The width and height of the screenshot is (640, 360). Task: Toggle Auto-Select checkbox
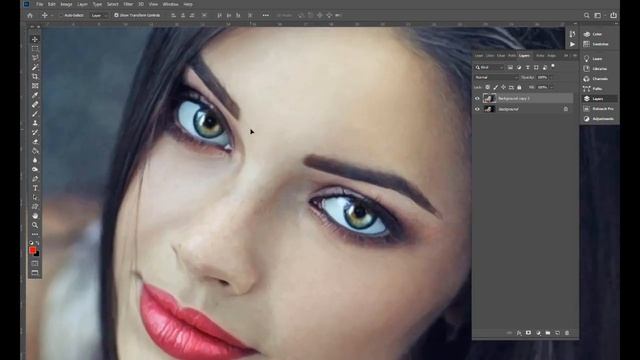61,15
